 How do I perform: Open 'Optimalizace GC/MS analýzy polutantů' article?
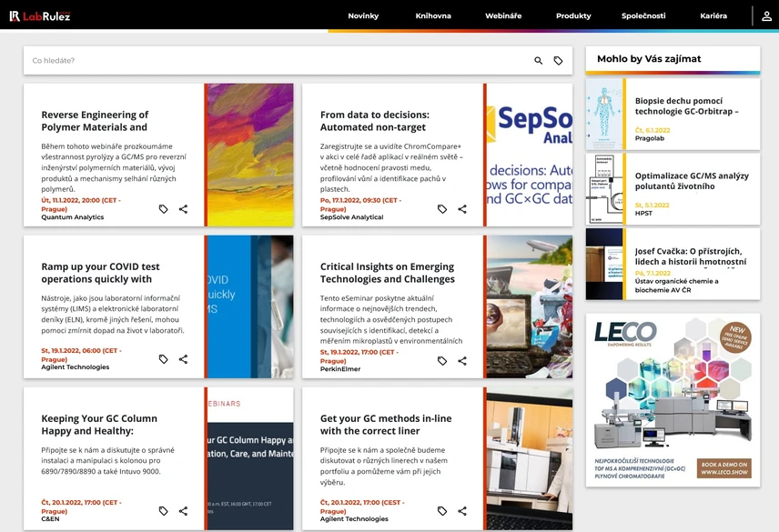[692, 181]
